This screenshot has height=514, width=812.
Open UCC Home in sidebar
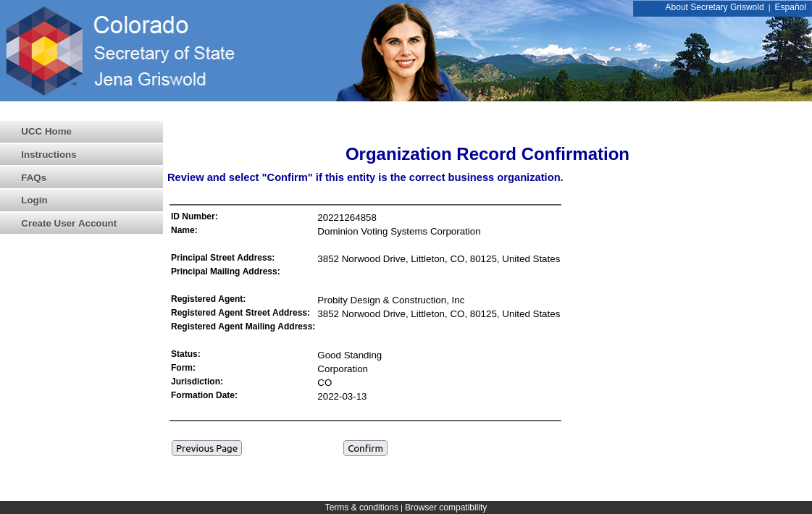(x=81, y=132)
